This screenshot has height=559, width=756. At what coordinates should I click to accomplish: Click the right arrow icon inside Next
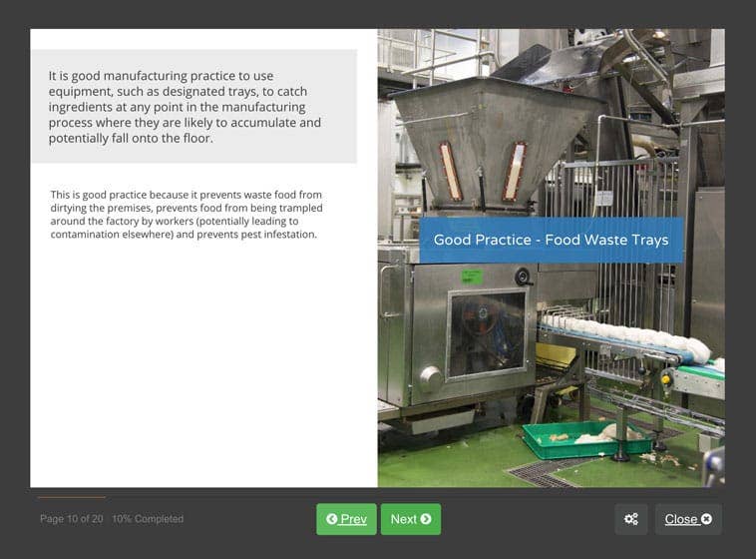426,519
